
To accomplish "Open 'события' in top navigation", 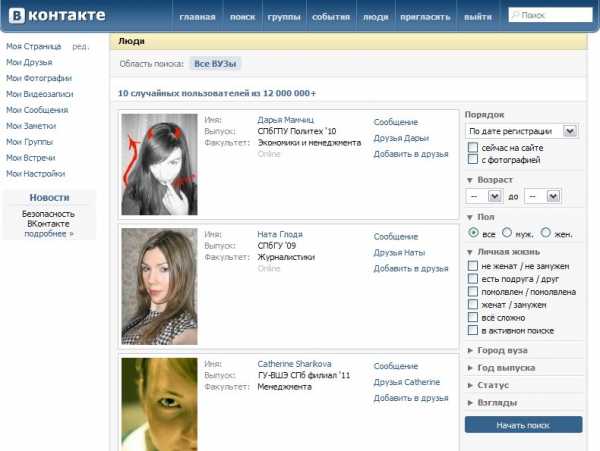I will pyautogui.click(x=331, y=17).
